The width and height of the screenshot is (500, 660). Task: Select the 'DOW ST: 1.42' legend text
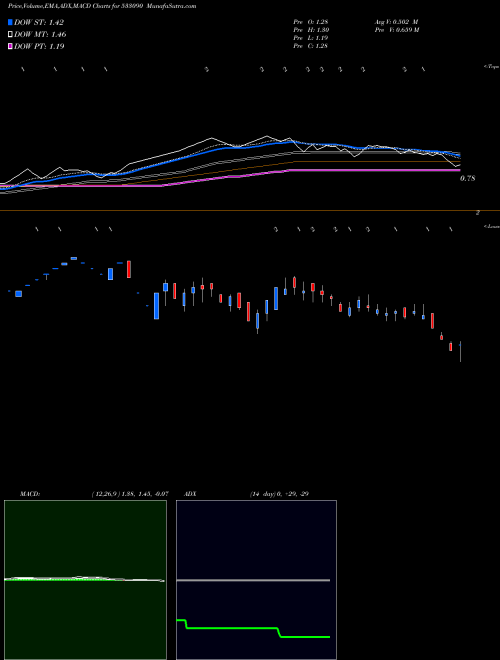coord(39,22)
